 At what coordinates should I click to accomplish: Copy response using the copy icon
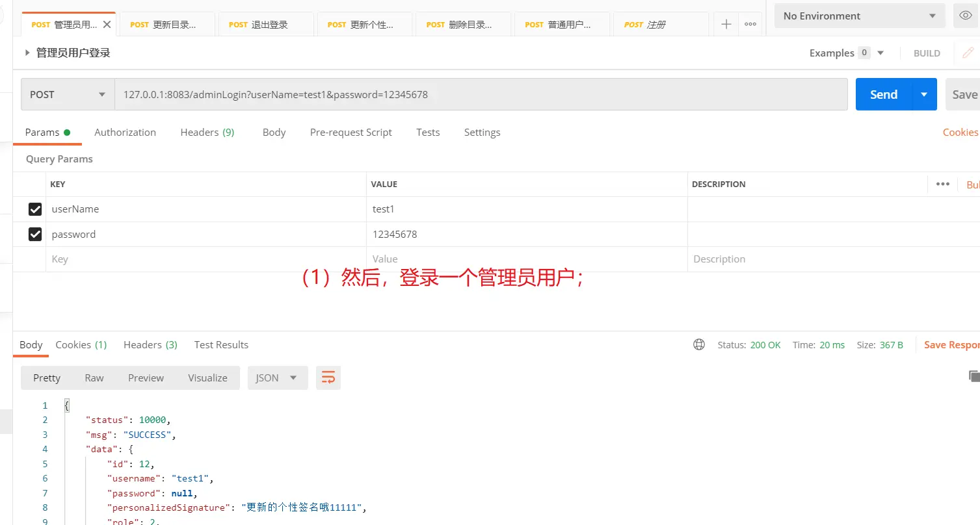973,376
